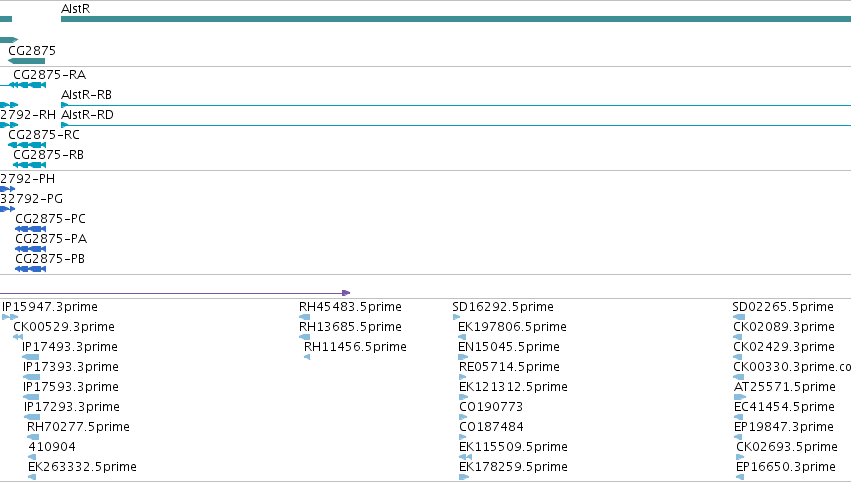851x482 pixels.
Task: Click the CG2875-PC protein glyph
Action: click(30, 229)
